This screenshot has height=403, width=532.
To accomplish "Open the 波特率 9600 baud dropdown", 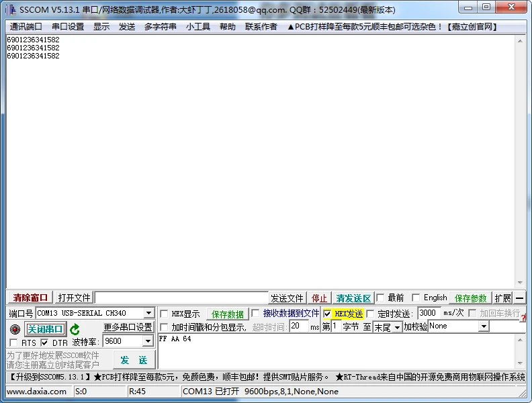I will point(148,341).
